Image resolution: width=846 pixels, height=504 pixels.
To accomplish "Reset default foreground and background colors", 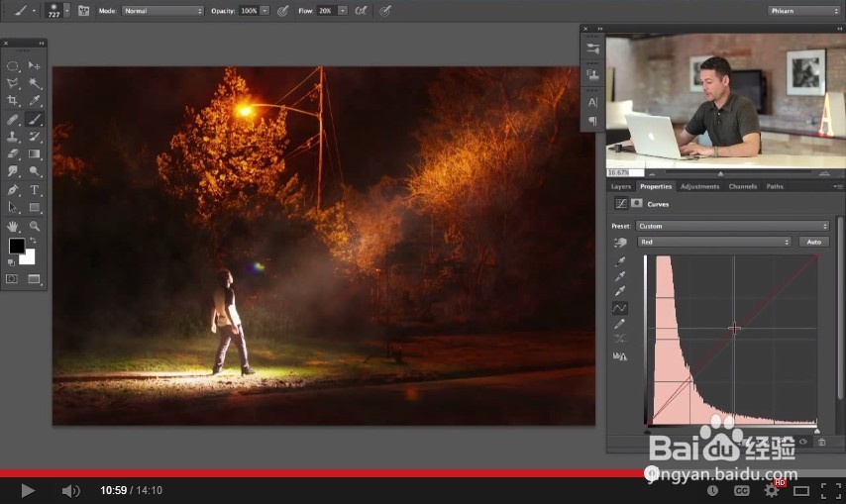I will point(11,262).
